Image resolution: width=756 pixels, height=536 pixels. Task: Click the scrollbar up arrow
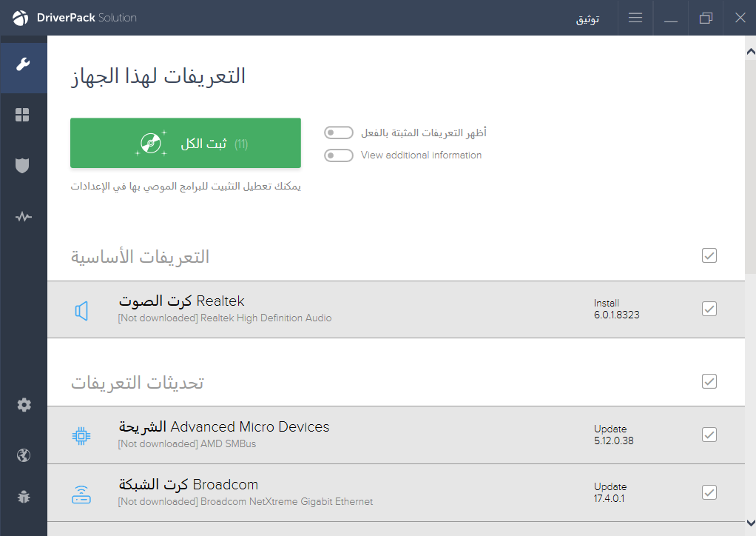(751, 51)
